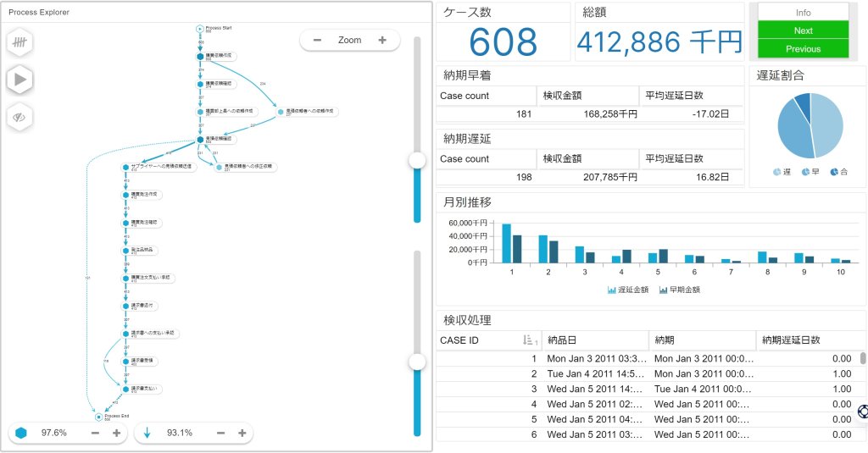Click the Process End node icon
868x453 pixels.
98,417
